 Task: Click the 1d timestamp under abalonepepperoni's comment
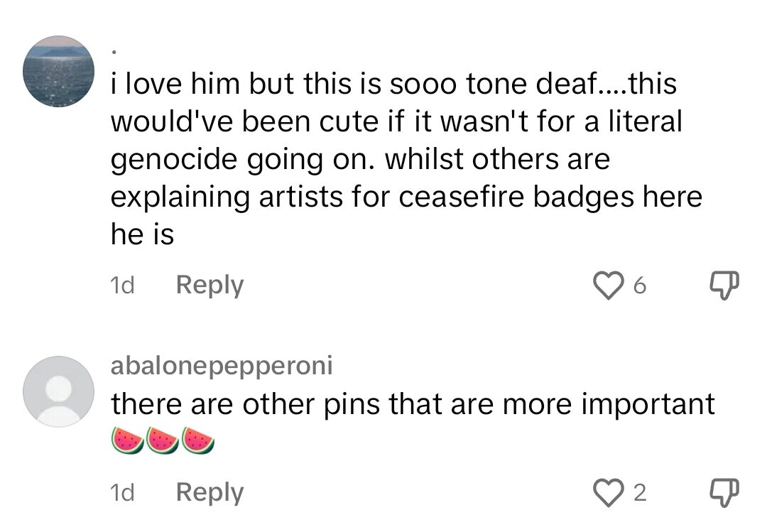coord(122,493)
